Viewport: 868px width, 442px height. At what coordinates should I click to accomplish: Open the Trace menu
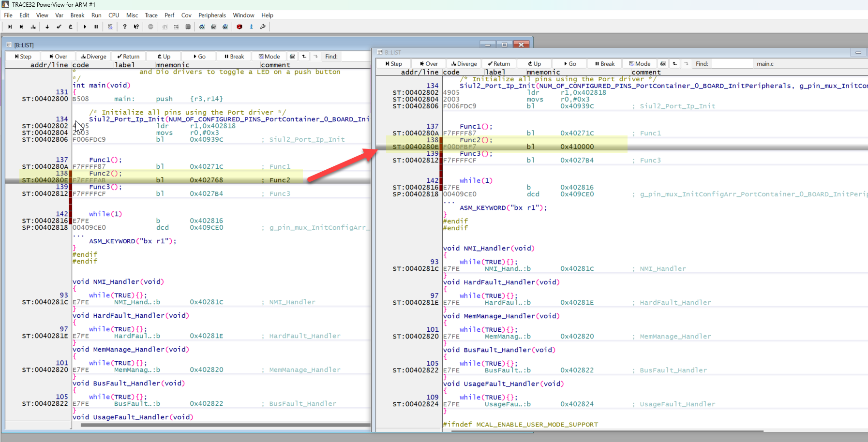151,15
